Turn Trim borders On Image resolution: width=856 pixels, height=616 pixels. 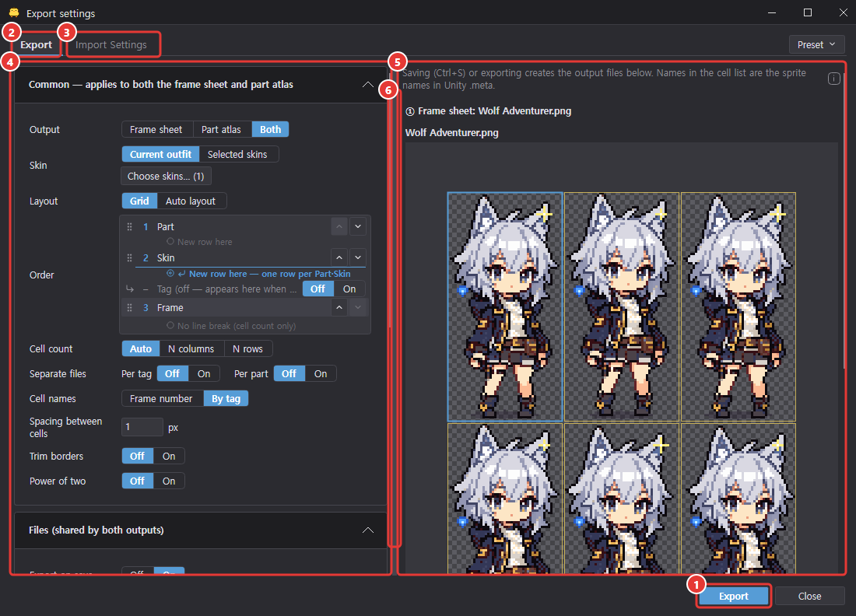169,456
